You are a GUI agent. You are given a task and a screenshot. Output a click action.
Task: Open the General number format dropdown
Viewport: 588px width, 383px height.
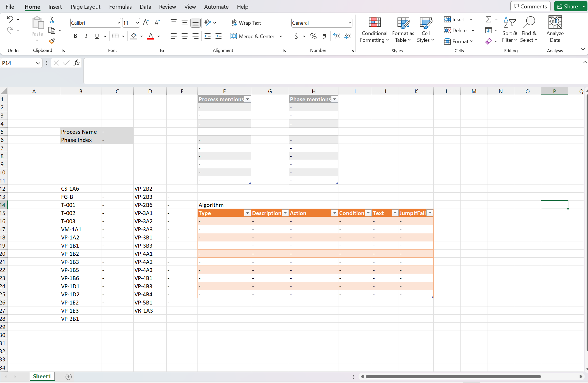tap(350, 23)
